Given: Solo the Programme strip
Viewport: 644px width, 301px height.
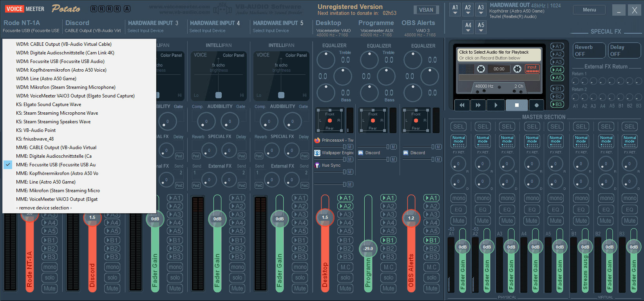Looking at the screenshot, I should (388, 278).
